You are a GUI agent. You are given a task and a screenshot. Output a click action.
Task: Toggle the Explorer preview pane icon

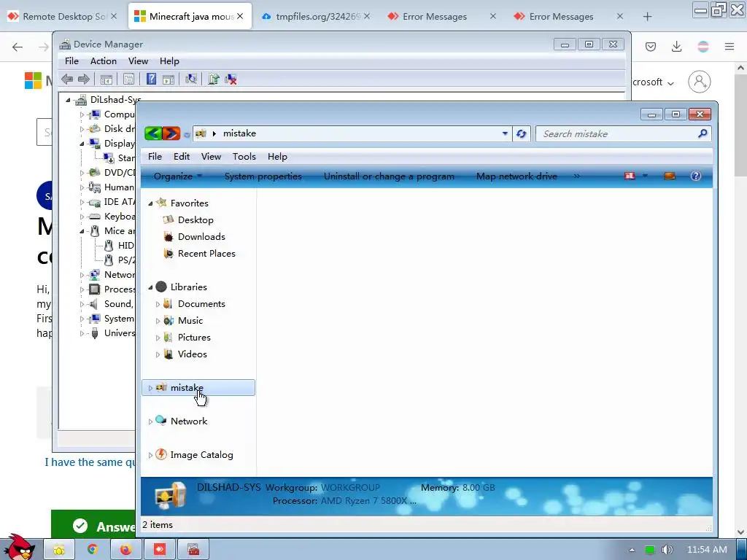point(670,176)
